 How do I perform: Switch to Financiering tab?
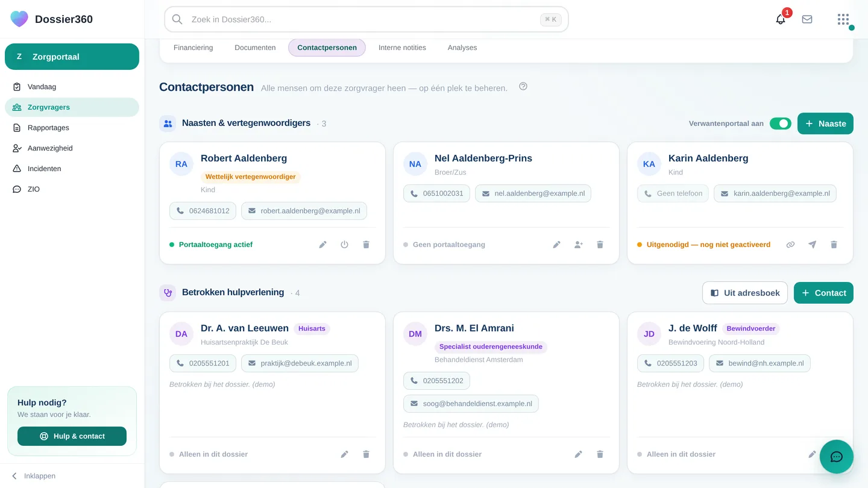coord(193,48)
